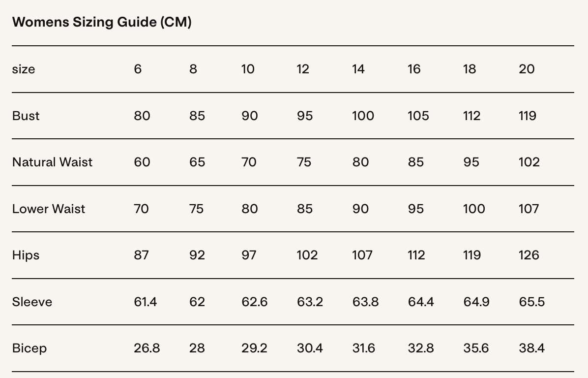Image resolution: width=588 pixels, height=378 pixels.
Task: Click the size 6 column header
Action: pos(138,69)
